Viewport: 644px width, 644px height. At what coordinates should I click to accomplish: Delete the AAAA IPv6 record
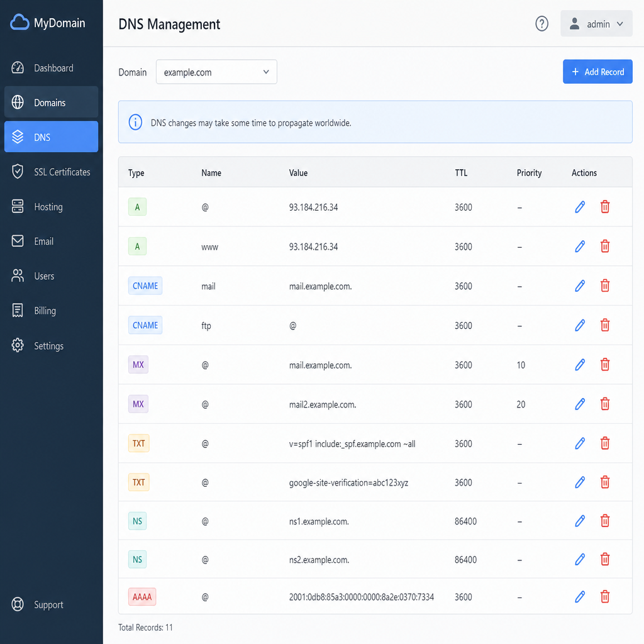[x=604, y=597]
